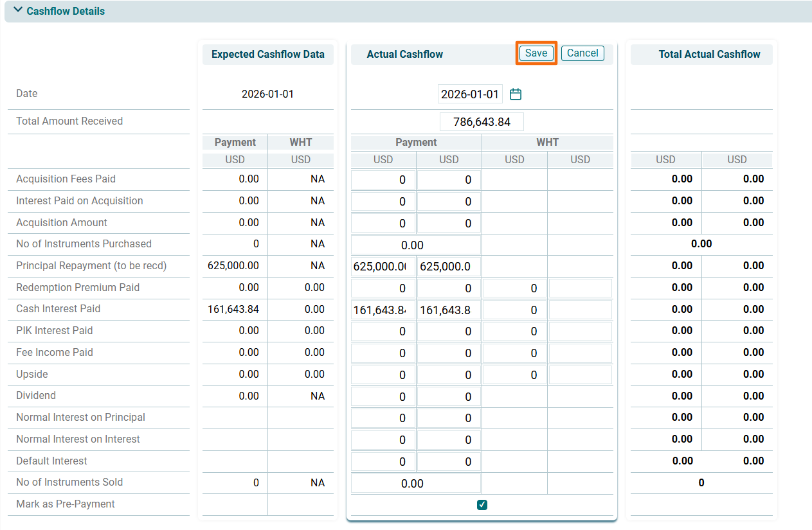
Task: Click second Upside WHT input field
Action: point(580,375)
